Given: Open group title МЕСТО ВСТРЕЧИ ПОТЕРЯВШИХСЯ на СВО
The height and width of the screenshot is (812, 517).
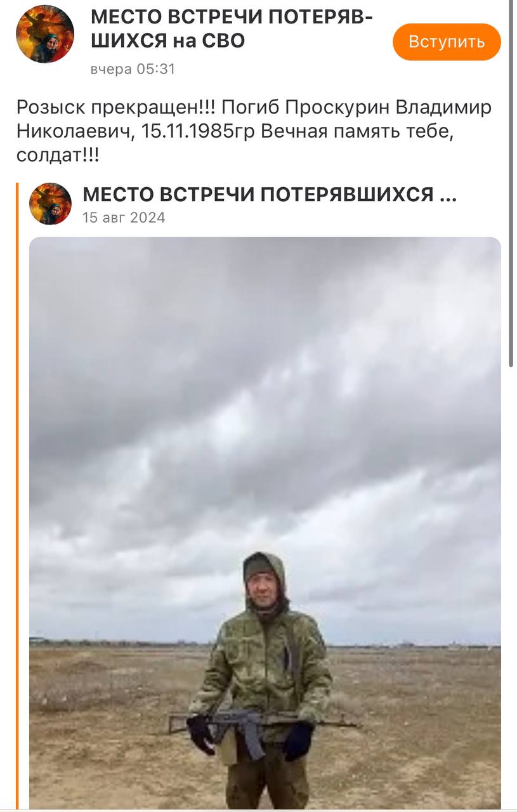Looking at the screenshot, I should coord(232,29).
